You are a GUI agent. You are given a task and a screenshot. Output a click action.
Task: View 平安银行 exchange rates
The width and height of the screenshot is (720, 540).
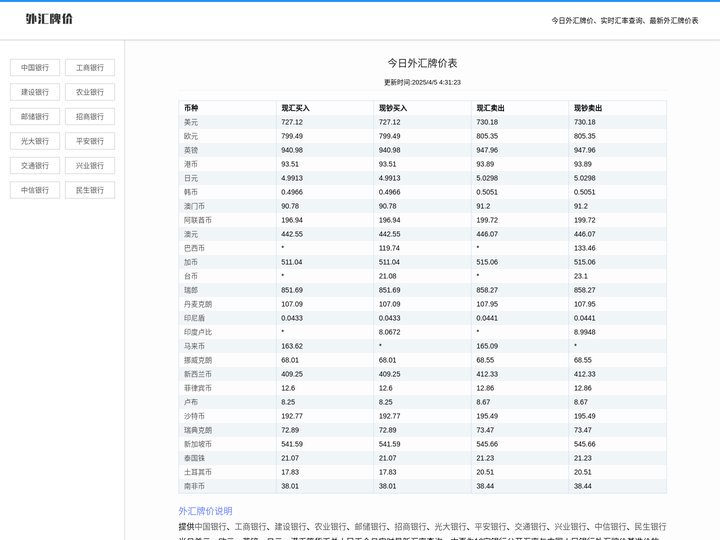tap(90, 141)
